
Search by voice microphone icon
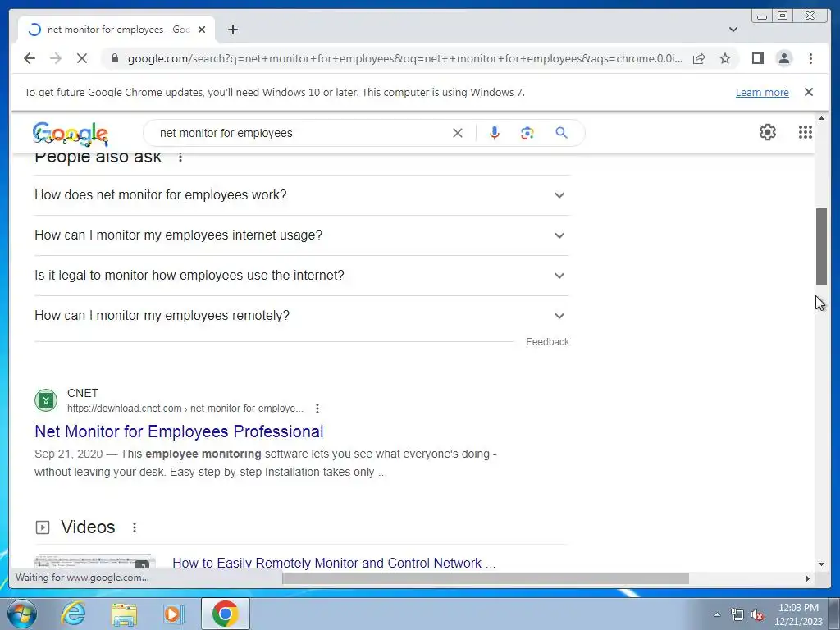click(495, 133)
